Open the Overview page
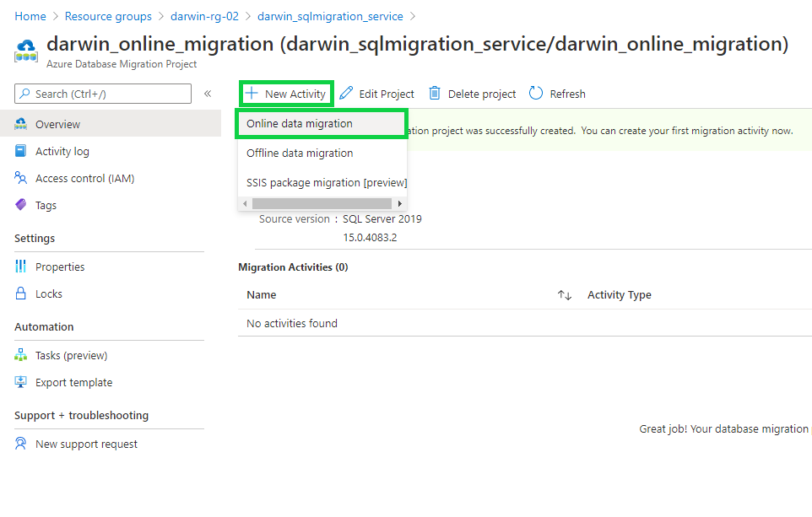This screenshot has width=812, height=517. (x=111, y=124)
